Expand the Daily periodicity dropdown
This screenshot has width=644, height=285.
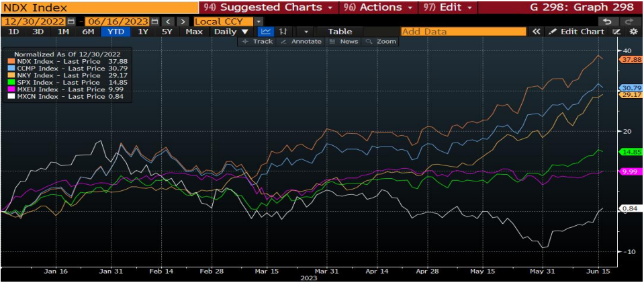[x=230, y=32]
